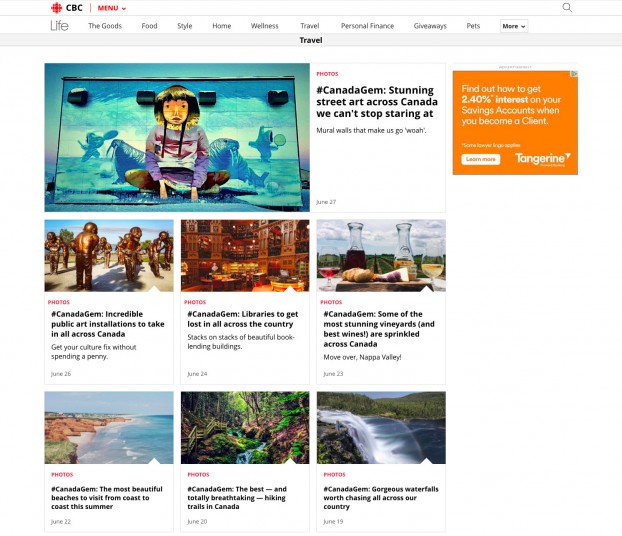Viewport: 622px width, 536px height.
Task: Go to The Goods section
Action: 105,26
